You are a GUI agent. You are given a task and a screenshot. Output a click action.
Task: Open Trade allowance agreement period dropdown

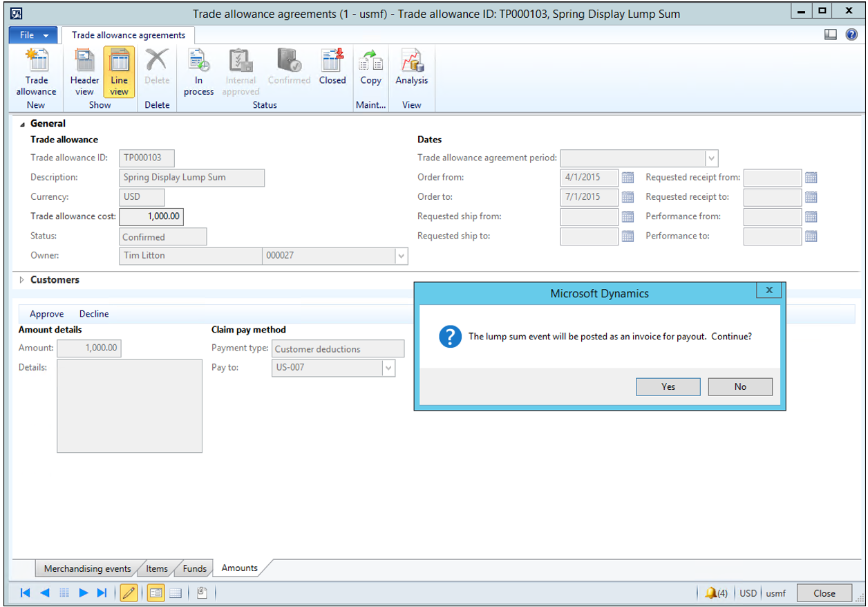(x=712, y=158)
